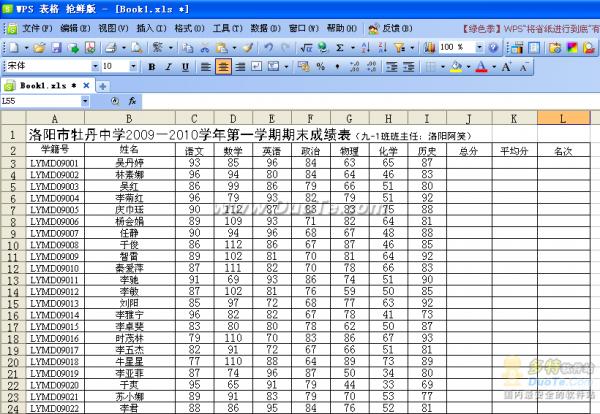Click the new tab plus button
The width and height of the screenshot is (600, 414).
[102, 86]
